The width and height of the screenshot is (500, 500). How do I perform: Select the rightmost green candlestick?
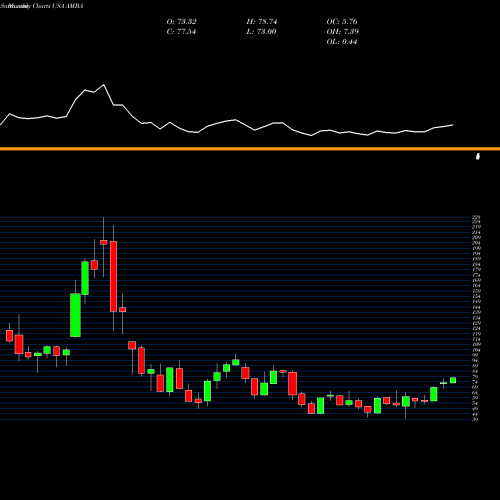453,380
